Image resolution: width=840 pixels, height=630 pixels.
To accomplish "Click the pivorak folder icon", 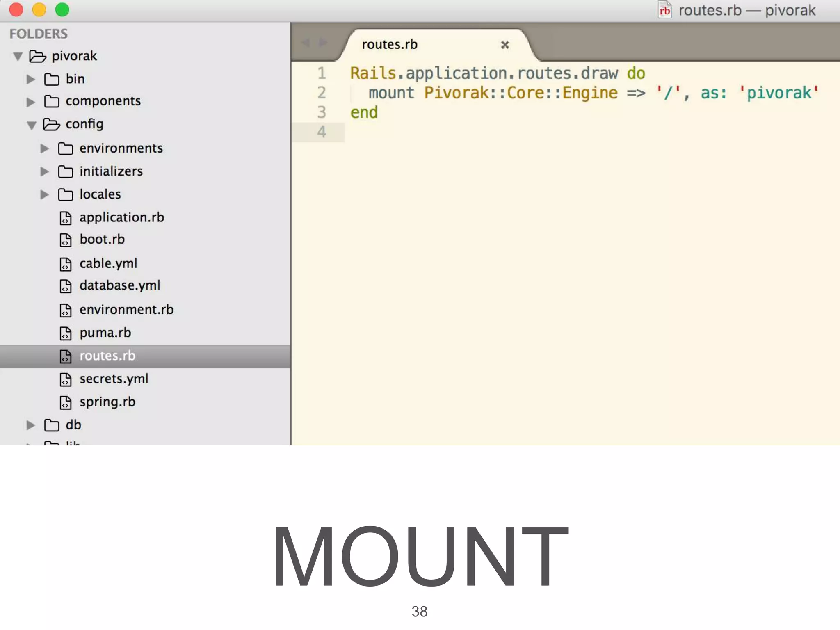I will 38,56.
